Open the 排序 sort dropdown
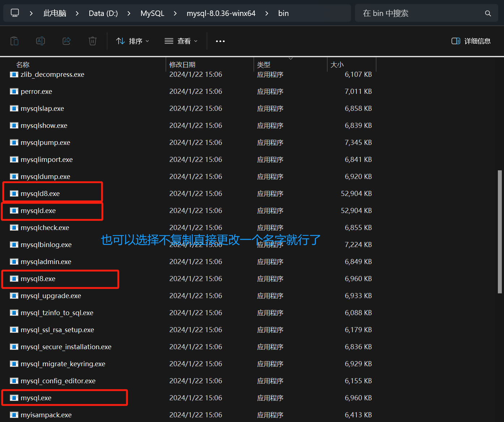This screenshot has height=422, width=504. pos(132,41)
